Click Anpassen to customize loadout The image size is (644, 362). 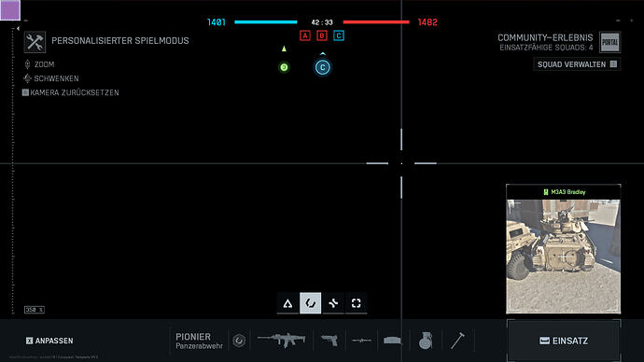(49, 341)
